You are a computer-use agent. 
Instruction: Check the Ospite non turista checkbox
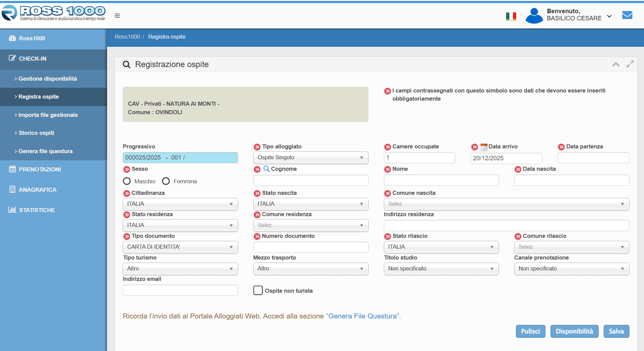pyautogui.click(x=258, y=290)
